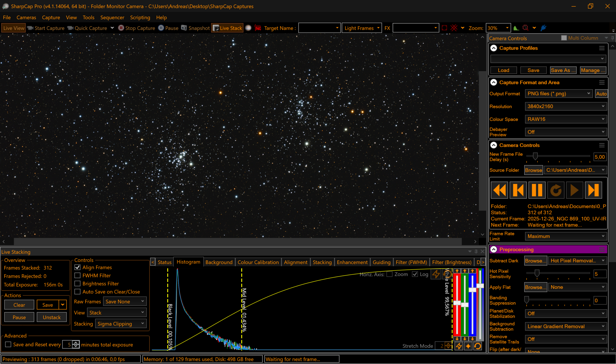Click the Clear button in Actions

pos(19,305)
